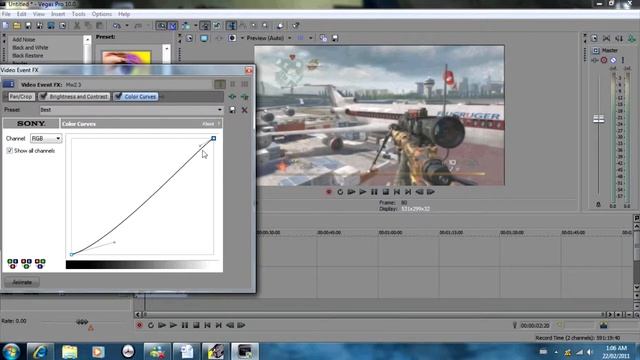640x360 pixels.
Task: Select Black and White in the effects list
Action: (x=30, y=48)
